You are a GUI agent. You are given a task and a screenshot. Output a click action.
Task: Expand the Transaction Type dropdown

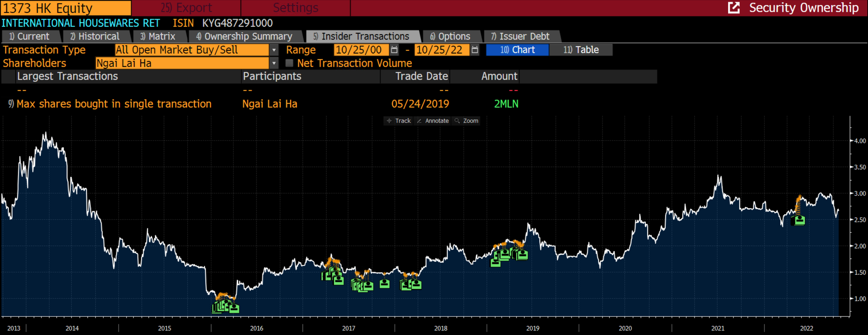click(274, 50)
